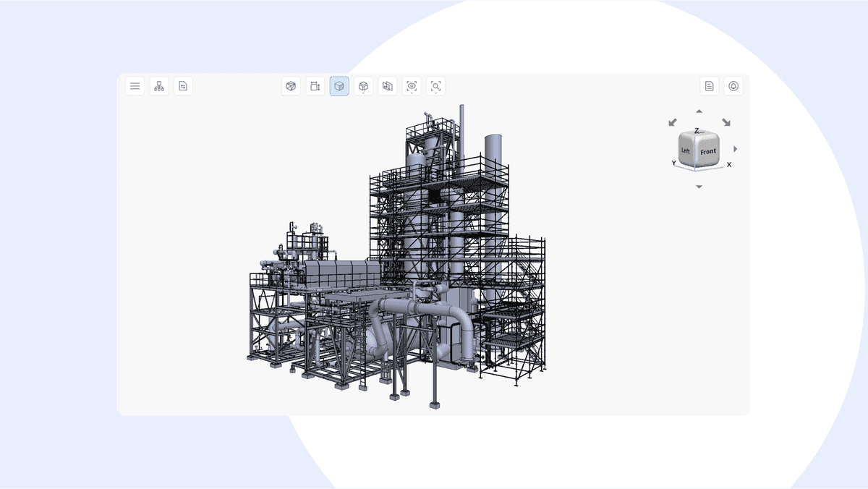868x489 pixels.
Task: Open the cube view options dropdown
Action: 364,86
